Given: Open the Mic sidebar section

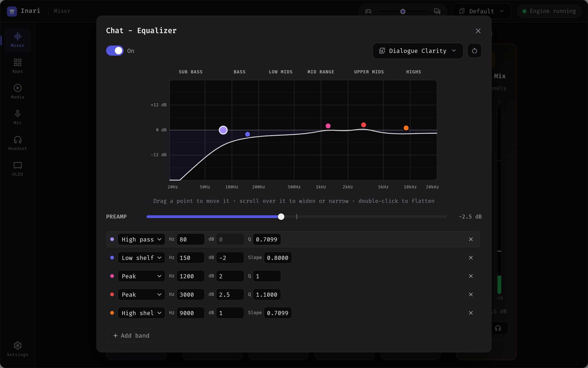Looking at the screenshot, I should pos(17,117).
